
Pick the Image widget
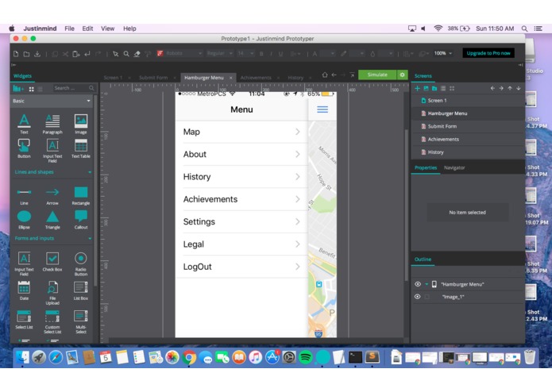pyautogui.click(x=81, y=124)
